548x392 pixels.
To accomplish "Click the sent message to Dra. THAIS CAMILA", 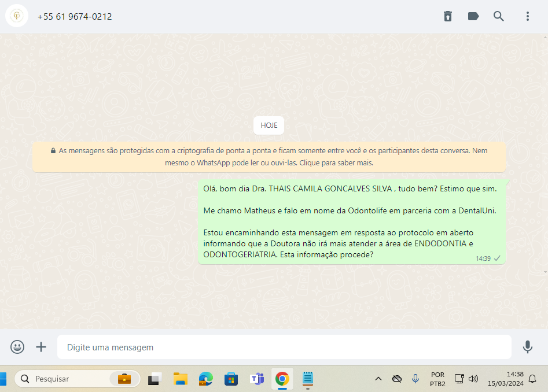I will click(352, 222).
